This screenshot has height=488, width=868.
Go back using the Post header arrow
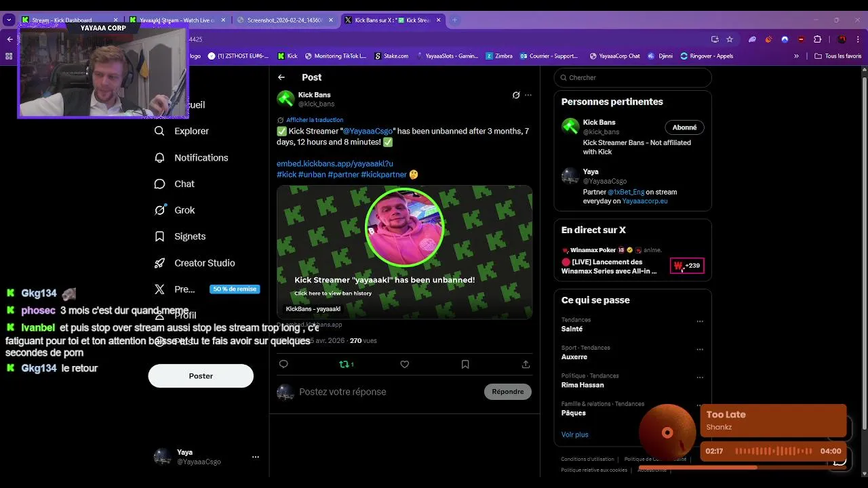pyautogui.click(x=281, y=77)
